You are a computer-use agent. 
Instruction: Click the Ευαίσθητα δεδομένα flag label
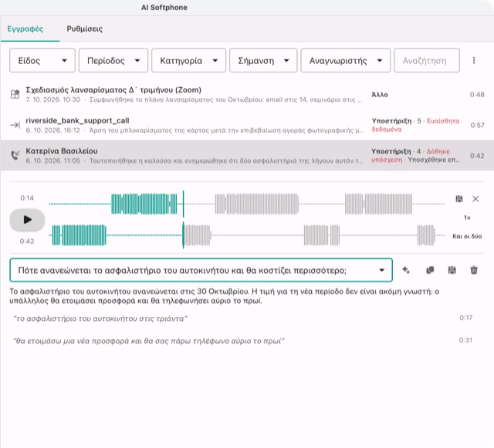(415, 125)
